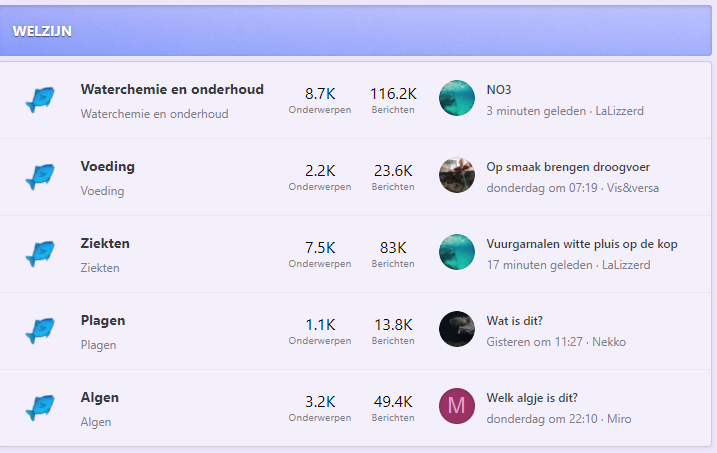Click the fish icon next to Voeding
This screenshot has height=453, width=717.
tap(40, 176)
